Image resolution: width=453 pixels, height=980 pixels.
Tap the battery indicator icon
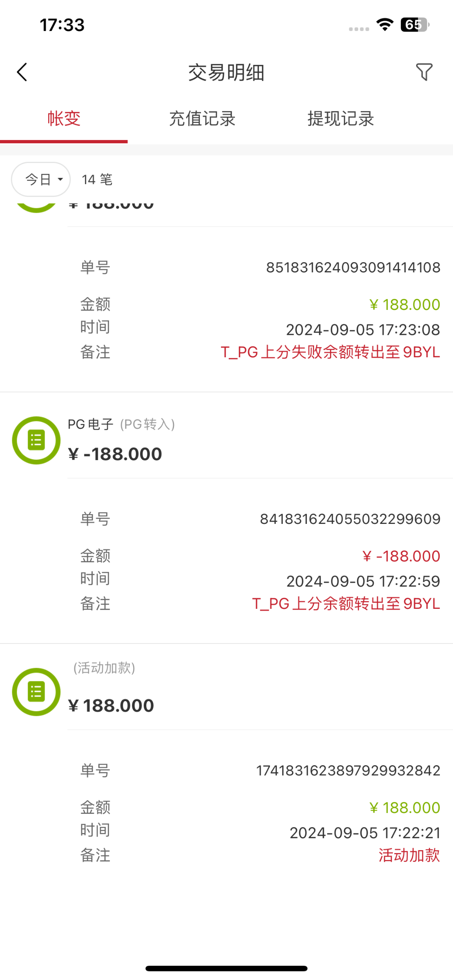(414, 24)
